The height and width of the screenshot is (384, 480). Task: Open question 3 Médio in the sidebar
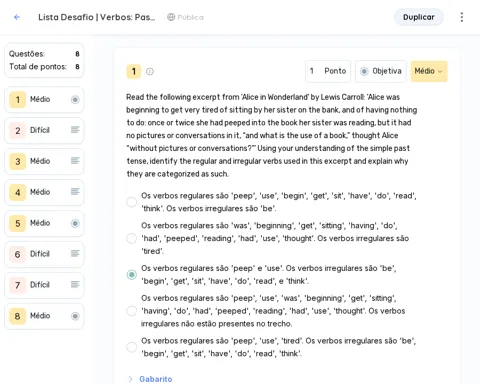click(x=44, y=161)
